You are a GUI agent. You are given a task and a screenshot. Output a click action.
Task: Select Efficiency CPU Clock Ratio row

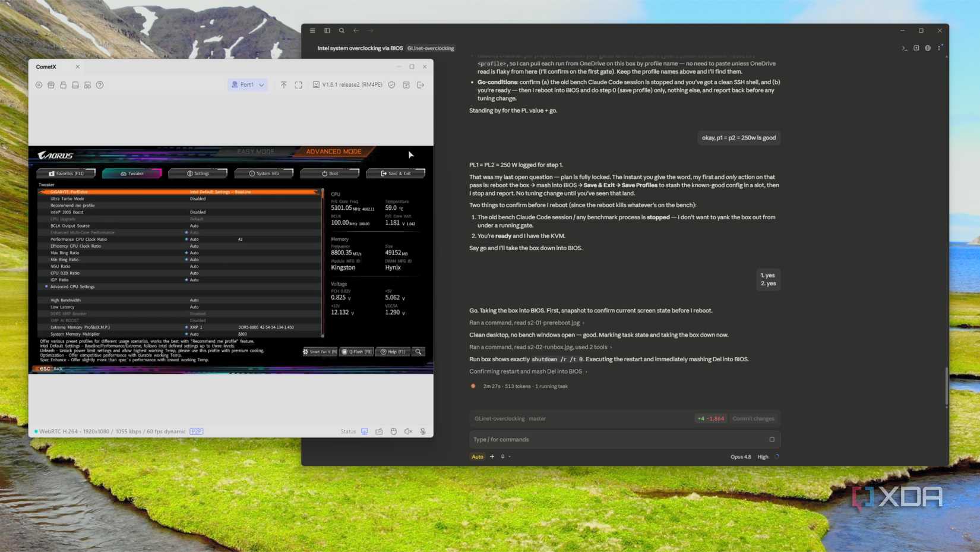(x=180, y=246)
